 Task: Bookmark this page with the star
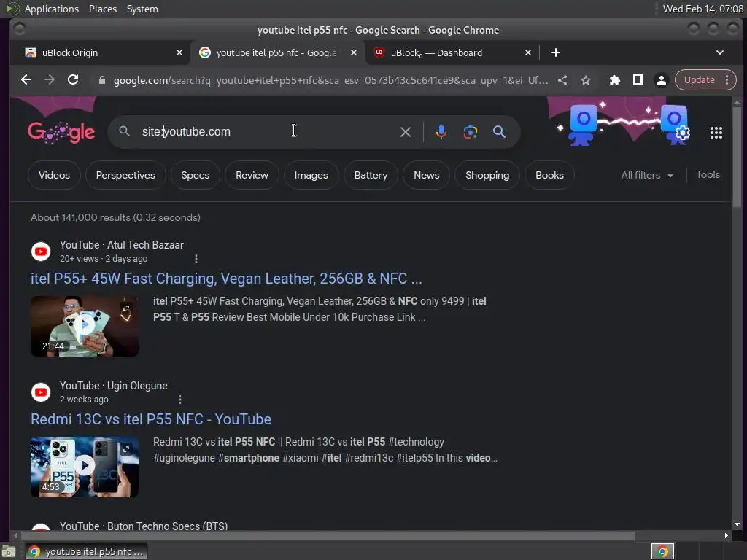click(586, 80)
